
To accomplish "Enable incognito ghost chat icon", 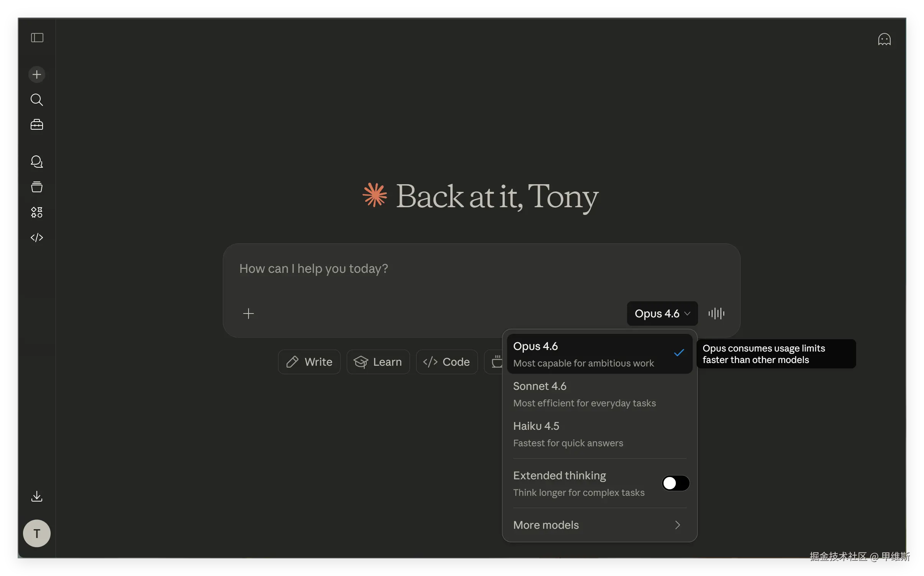I will pyautogui.click(x=884, y=40).
